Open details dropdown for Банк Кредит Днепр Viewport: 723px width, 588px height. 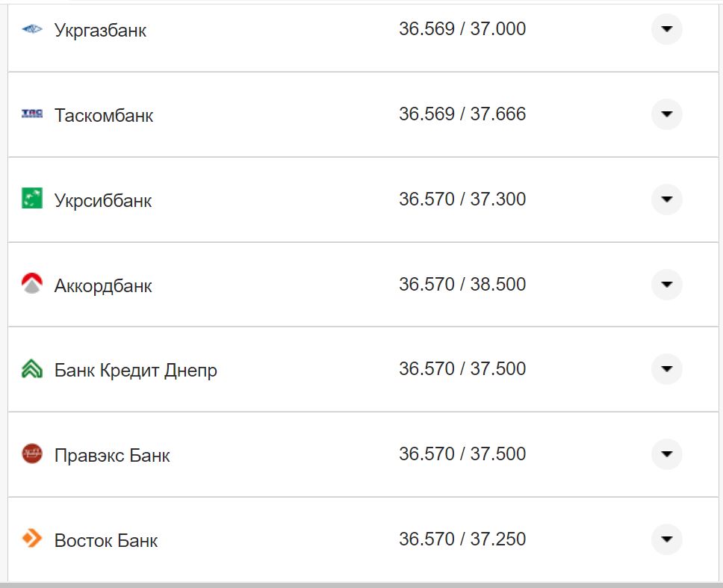[x=667, y=369]
